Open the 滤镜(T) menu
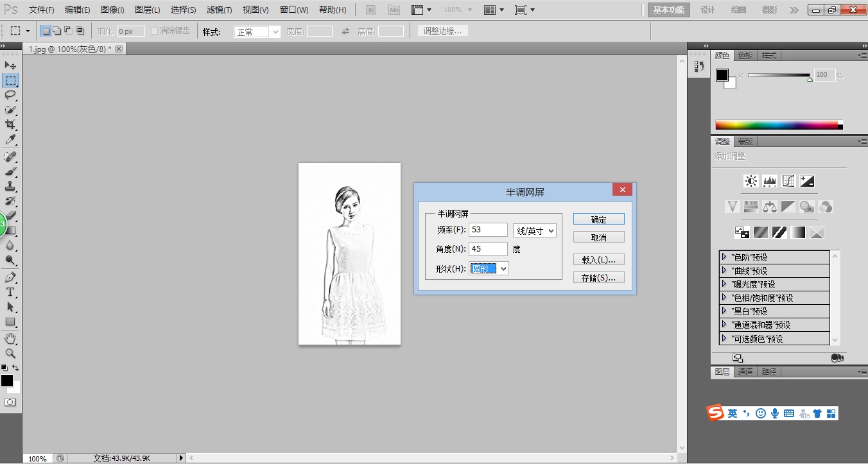Image resolution: width=868 pixels, height=464 pixels. [219, 10]
